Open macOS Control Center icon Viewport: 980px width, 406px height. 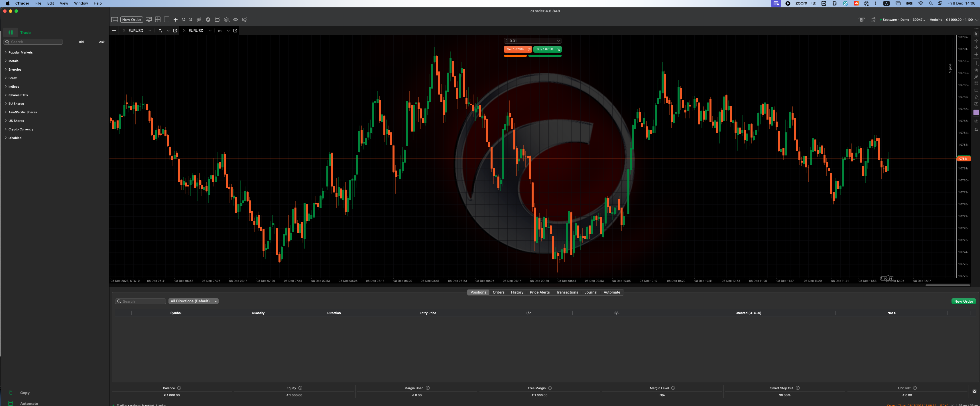click(x=940, y=3)
